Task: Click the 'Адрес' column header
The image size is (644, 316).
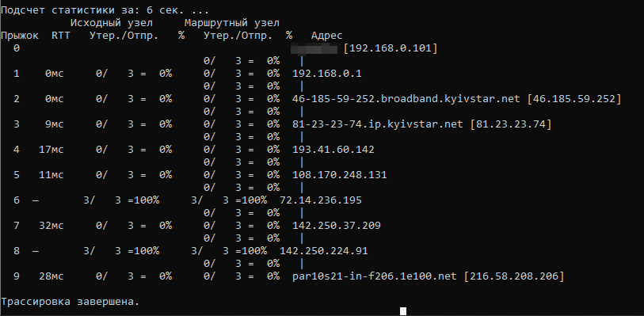Action: [x=327, y=36]
